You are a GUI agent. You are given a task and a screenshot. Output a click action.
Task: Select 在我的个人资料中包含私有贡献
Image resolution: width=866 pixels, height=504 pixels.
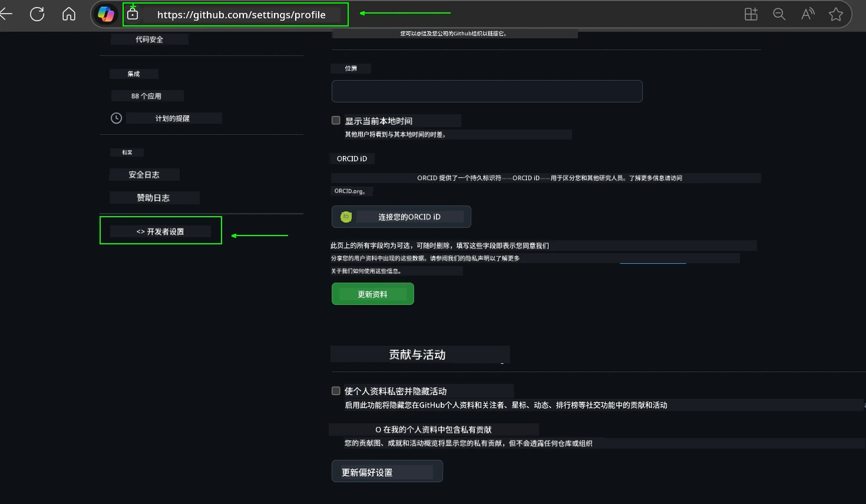point(377,429)
